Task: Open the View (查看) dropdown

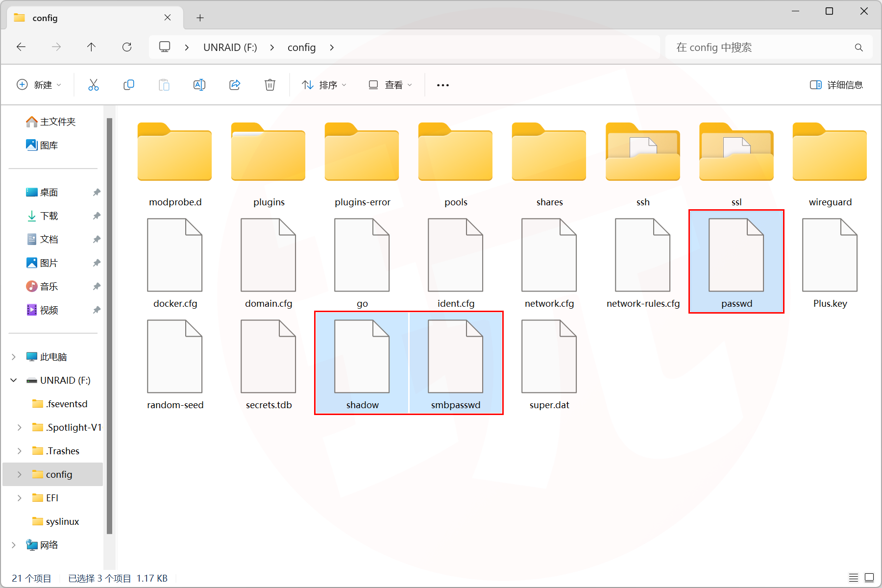Action: 390,85
